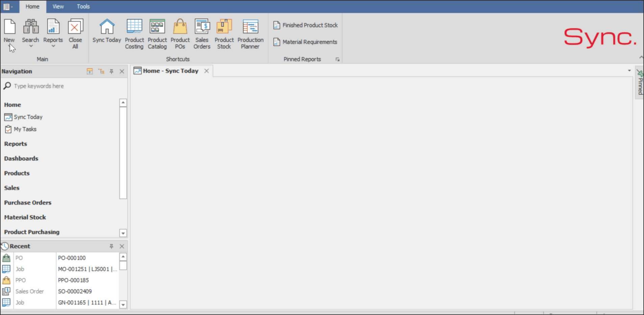Image resolution: width=644 pixels, height=315 pixels.
Task: Click the PPO bag icon in Recent
Action: [6, 280]
